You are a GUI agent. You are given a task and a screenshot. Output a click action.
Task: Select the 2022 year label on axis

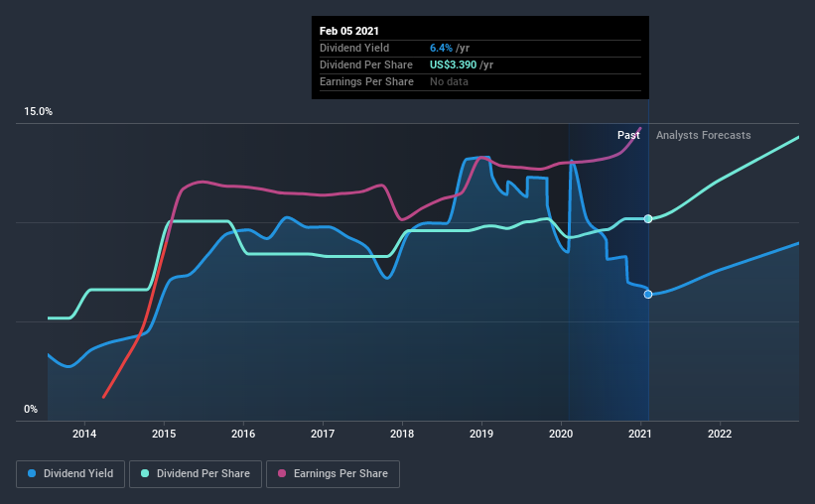tap(720, 434)
